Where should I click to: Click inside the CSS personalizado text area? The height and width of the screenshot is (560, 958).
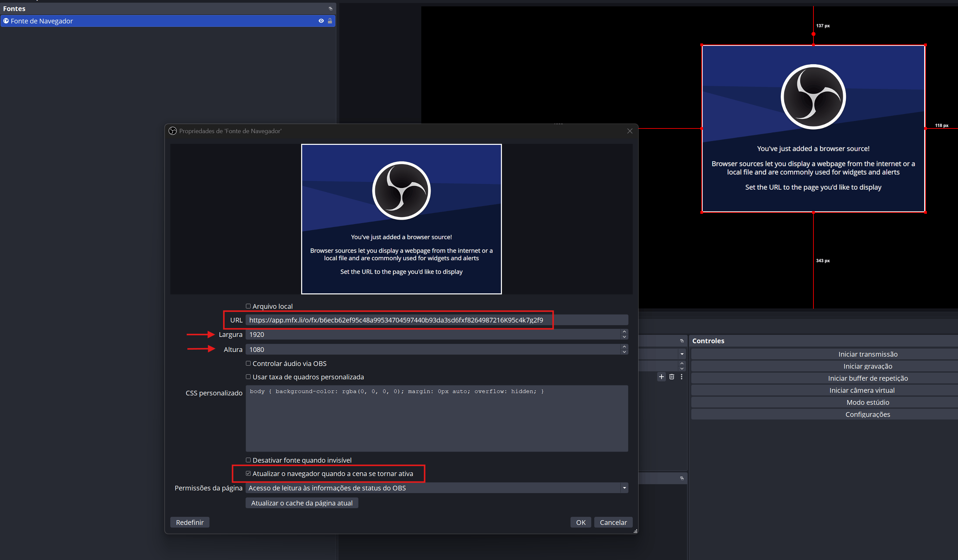point(437,418)
